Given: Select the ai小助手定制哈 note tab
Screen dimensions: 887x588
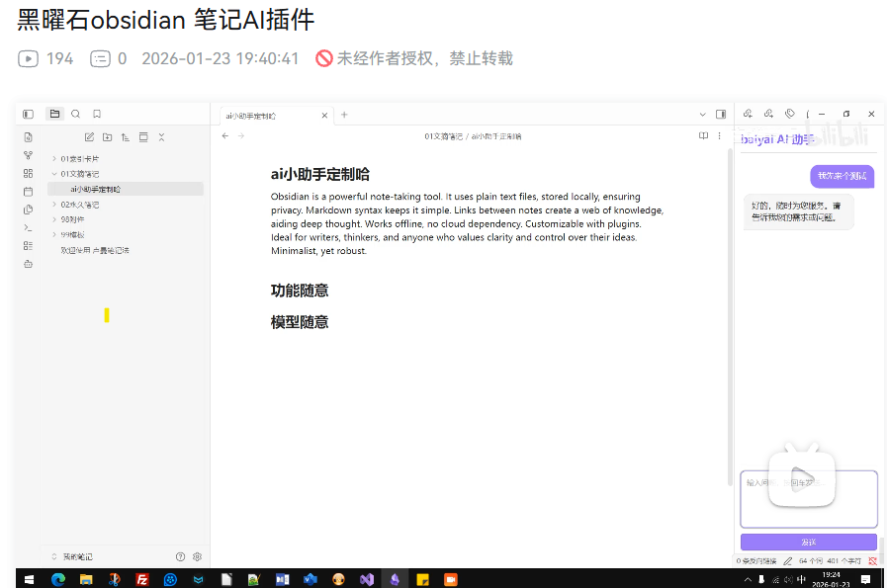Looking at the screenshot, I should point(267,116).
